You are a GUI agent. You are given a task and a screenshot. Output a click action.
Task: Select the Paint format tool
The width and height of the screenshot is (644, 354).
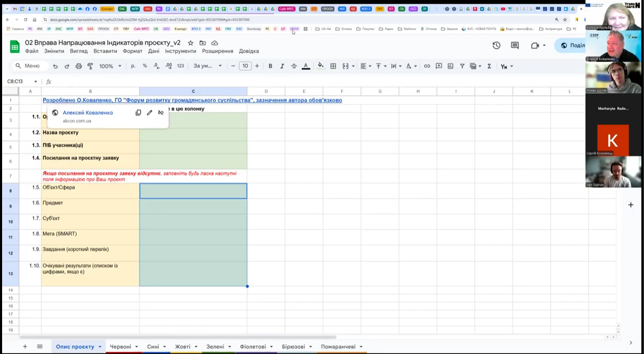point(90,66)
